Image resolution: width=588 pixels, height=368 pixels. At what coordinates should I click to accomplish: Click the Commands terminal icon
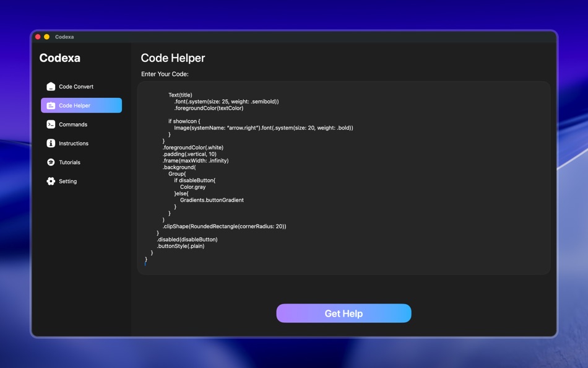(x=51, y=125)
